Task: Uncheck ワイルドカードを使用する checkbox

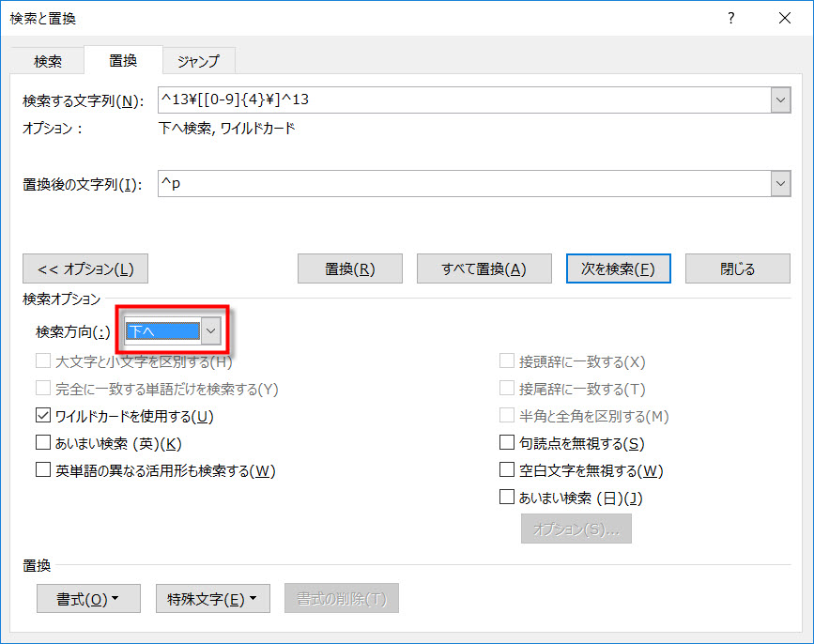Action: pyautogui.click(x=43, y=416)
